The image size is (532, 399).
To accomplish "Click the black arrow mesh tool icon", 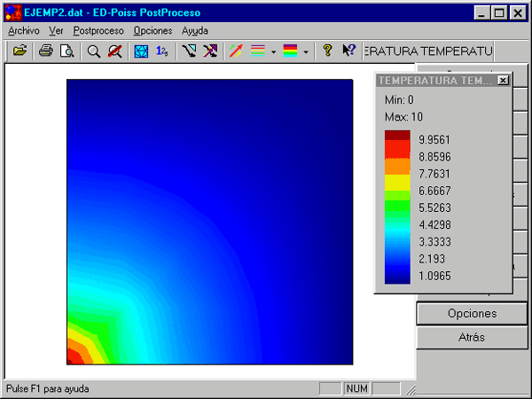I will 189,51.
